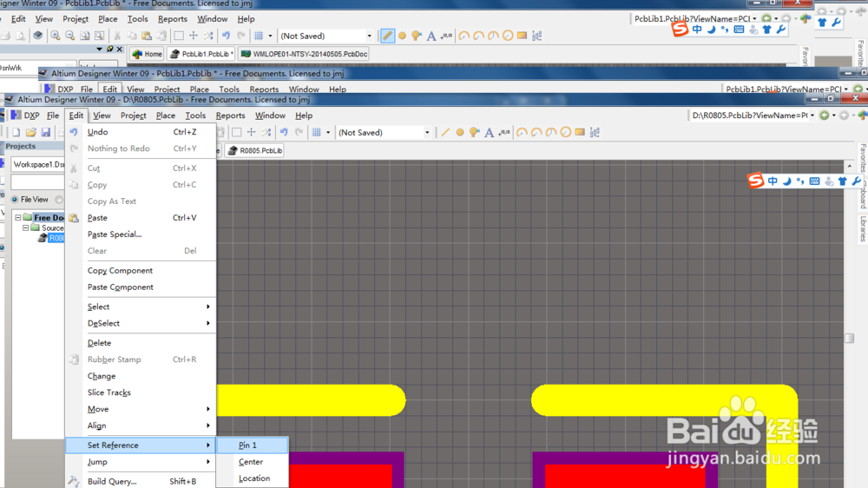This screenshot has width=868, height=488.
Task: Open Tools menu in R0805 window menu bar
Action: click(195, 115)
